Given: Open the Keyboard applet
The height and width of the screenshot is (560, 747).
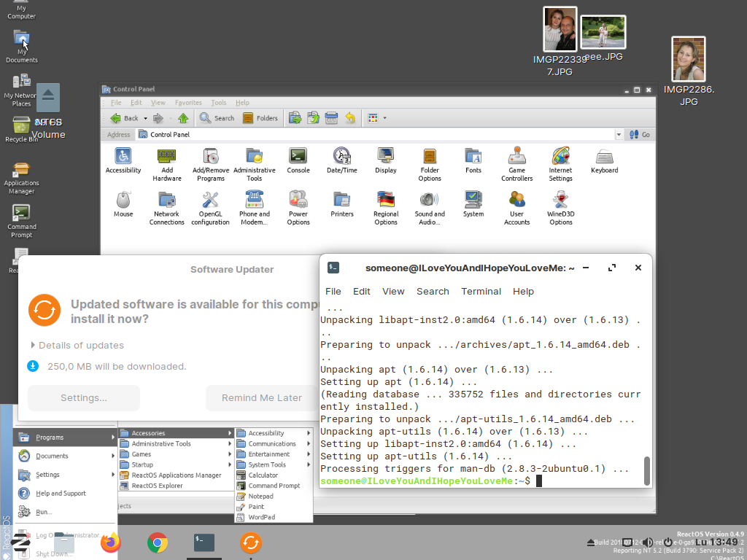Looking at the screenshot, I should point(605,160).
